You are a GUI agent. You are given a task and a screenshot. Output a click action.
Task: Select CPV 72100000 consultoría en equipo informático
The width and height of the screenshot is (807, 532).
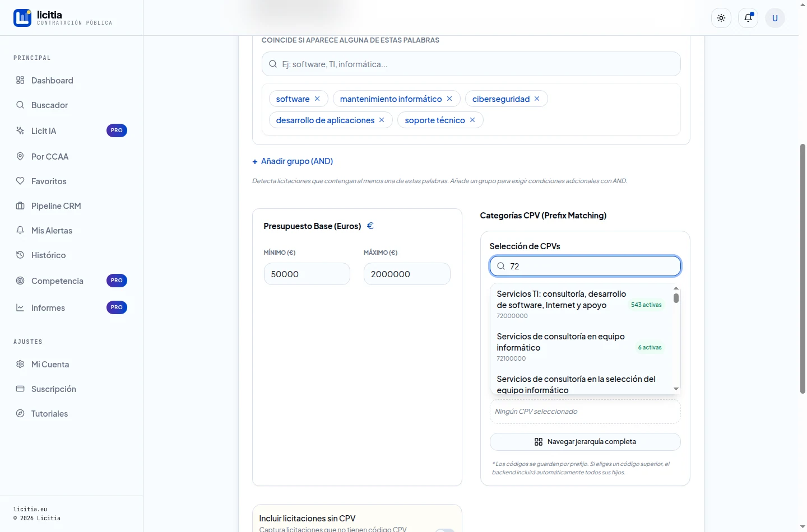click(581, 347)
